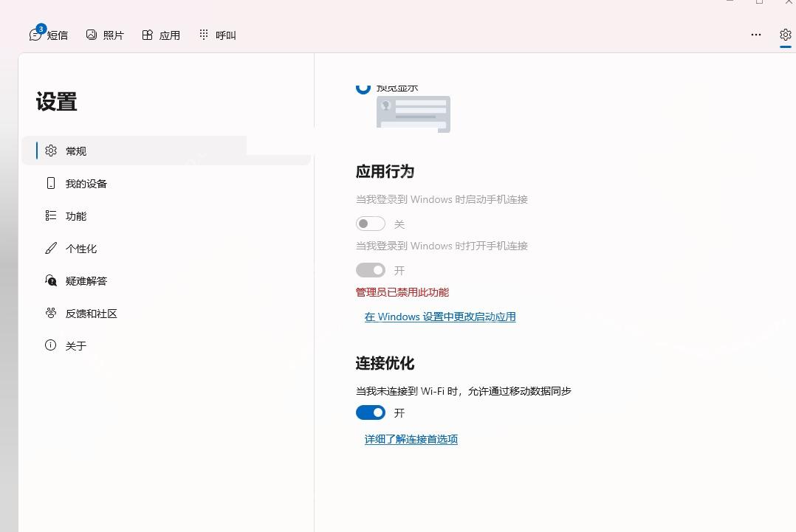
Task: Open the 应用 apps tab
Action: [x=161, y=35]
